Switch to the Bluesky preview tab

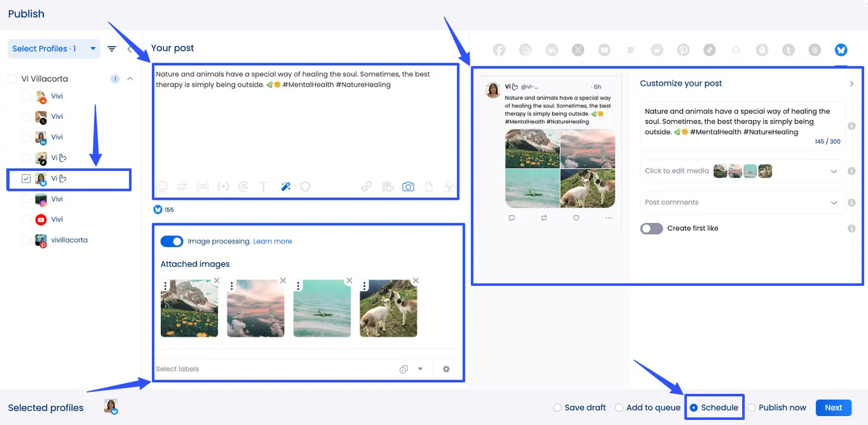tap(841, 50)
